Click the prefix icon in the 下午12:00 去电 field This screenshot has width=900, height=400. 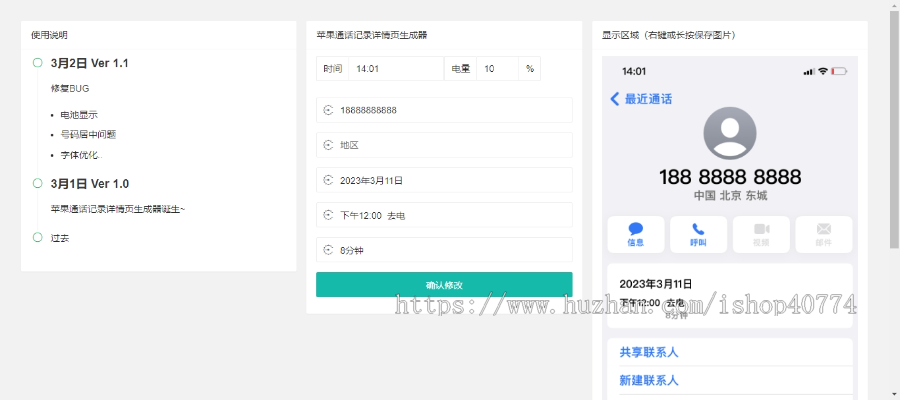(x=328, y=215)
